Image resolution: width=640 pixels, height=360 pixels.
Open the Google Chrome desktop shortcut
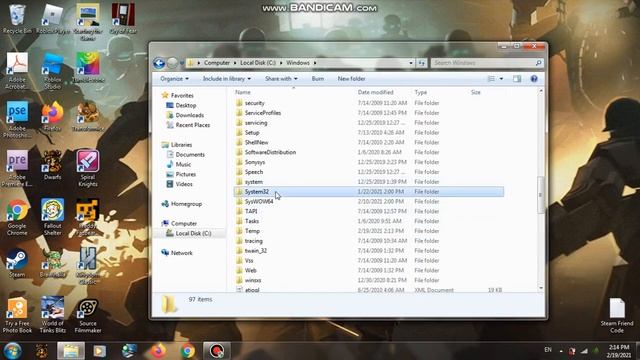pos(17,217)
